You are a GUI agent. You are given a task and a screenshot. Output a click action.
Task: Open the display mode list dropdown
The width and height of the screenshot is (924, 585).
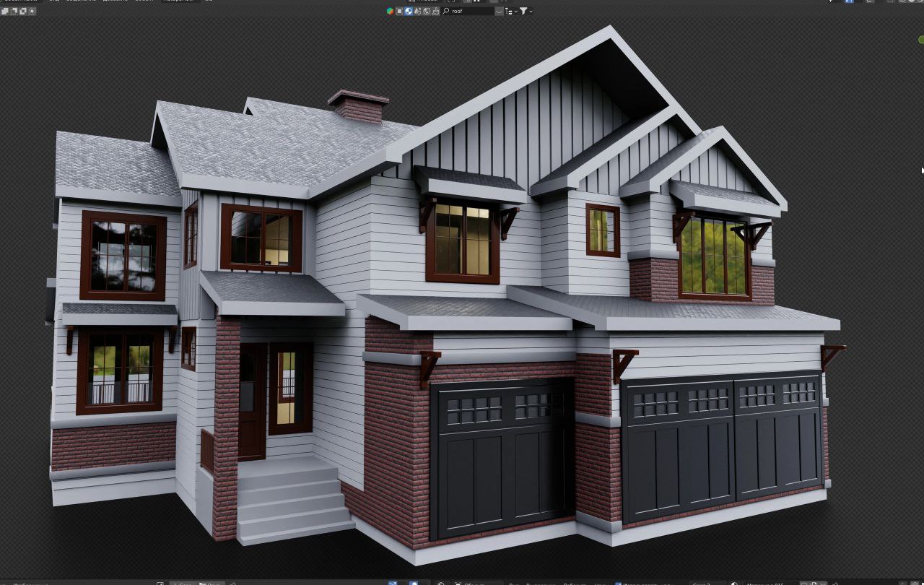coord(511,12)
